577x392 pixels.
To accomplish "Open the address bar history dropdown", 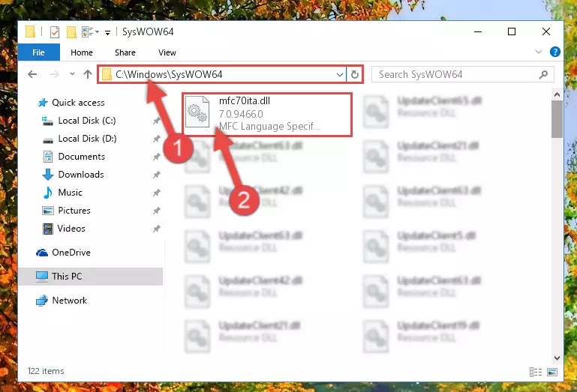I will [340, 75].
